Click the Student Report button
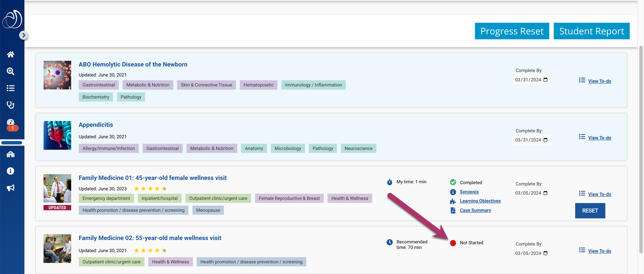 [x=591, y=31]
